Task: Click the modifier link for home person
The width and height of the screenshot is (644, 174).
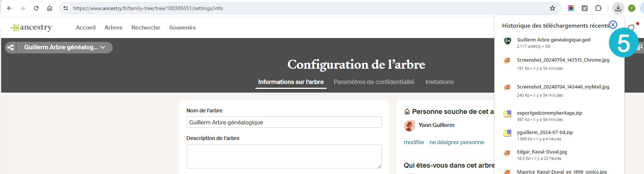Action: click(414, 142)
